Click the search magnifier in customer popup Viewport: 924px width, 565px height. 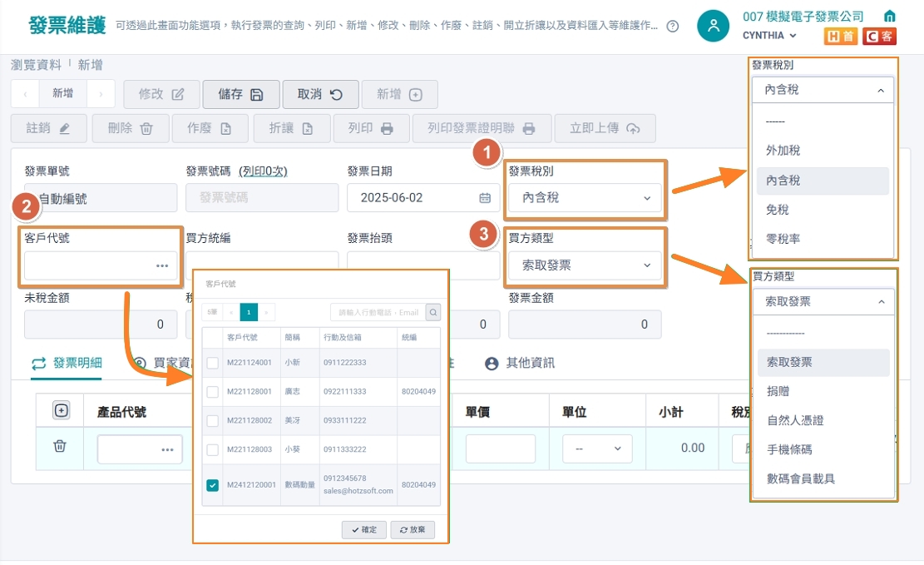point(433,312)
